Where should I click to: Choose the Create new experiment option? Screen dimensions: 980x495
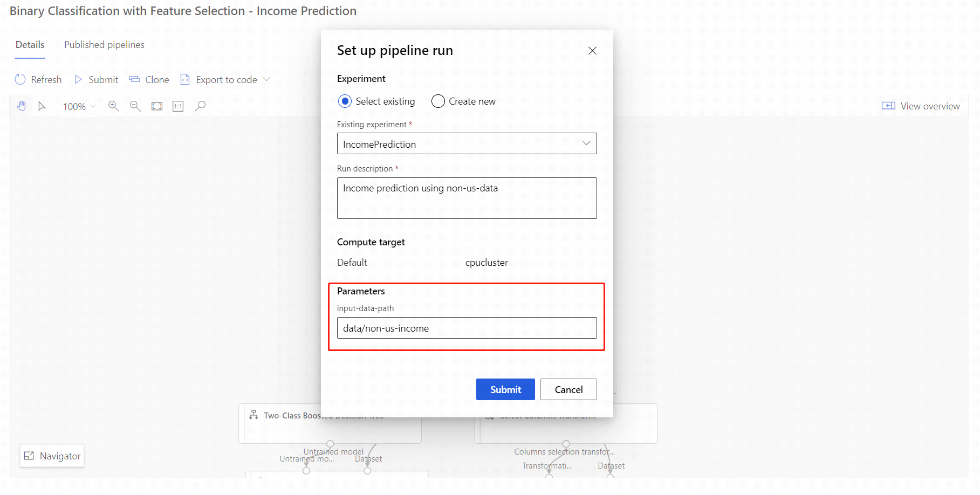(x=437, y=101)
